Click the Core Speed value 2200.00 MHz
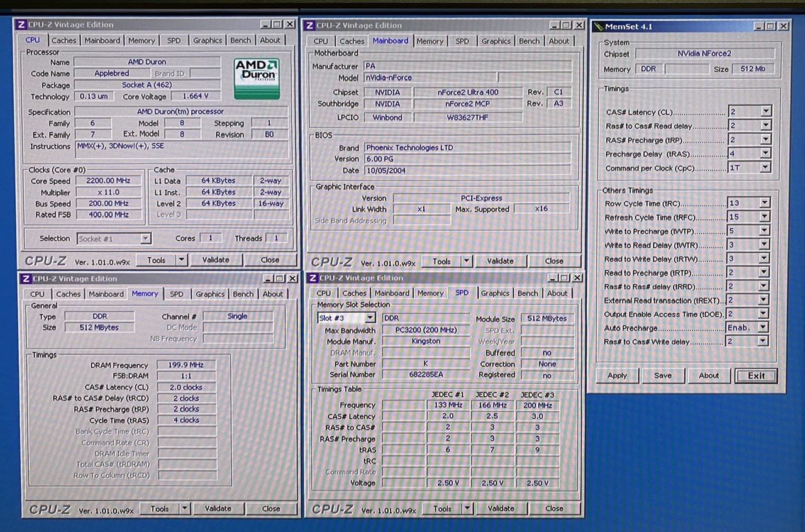The image size is (805, 532). (108, 180)
